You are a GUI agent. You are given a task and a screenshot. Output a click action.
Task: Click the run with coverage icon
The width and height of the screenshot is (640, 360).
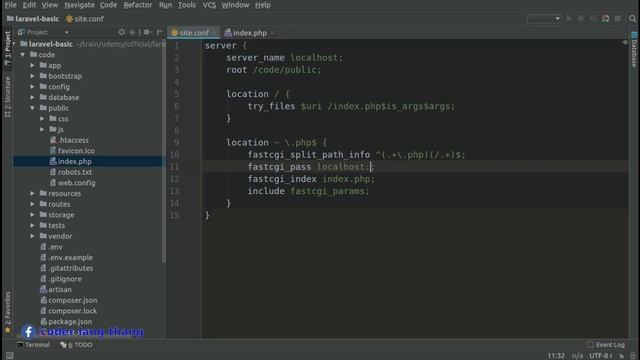(x=593, y=19)
